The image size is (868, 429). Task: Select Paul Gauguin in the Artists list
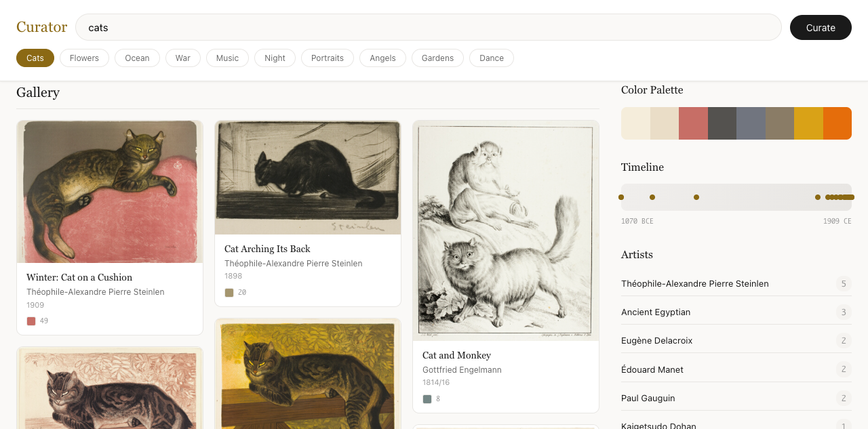pos(736,399)
